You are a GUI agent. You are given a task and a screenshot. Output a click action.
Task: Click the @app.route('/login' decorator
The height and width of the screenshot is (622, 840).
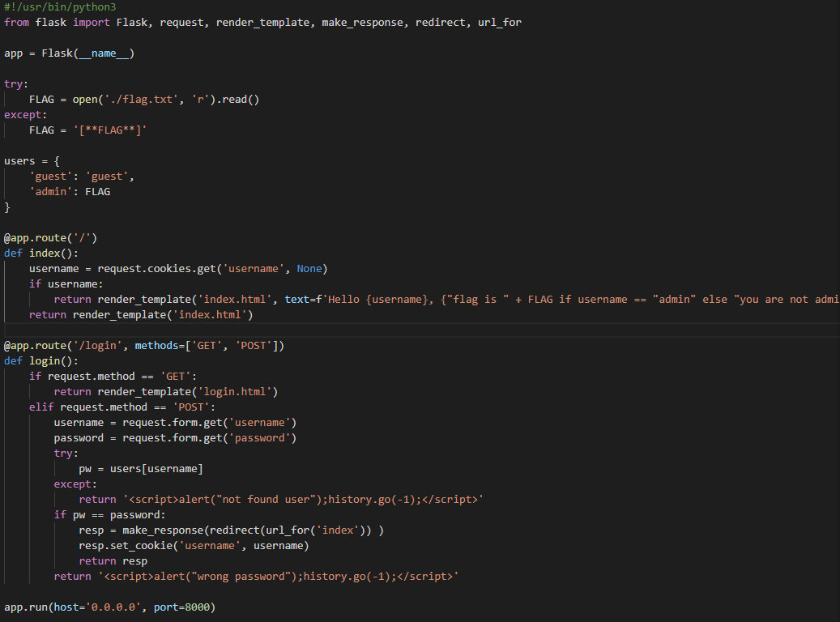pyautogui.click(x=62, y=346)
